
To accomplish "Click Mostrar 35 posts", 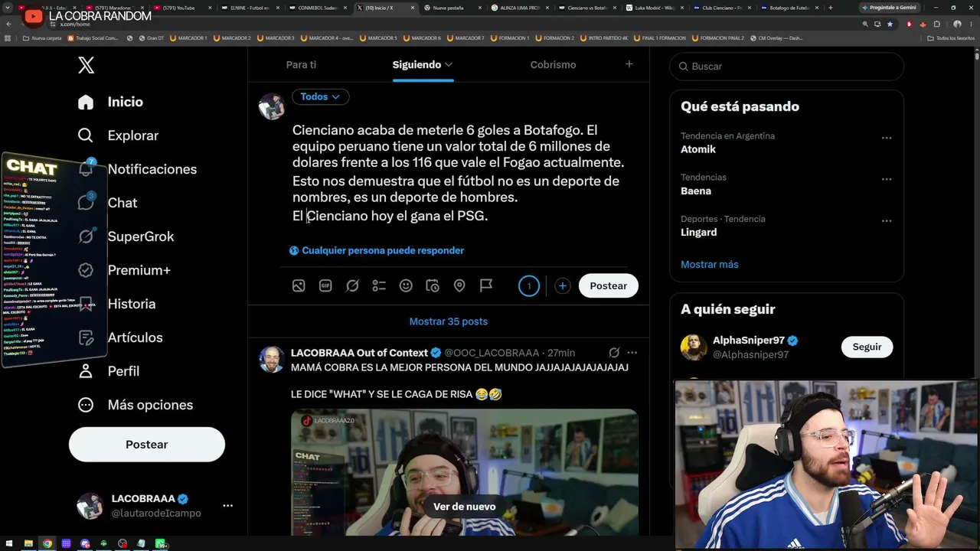I will pos(449,321).
